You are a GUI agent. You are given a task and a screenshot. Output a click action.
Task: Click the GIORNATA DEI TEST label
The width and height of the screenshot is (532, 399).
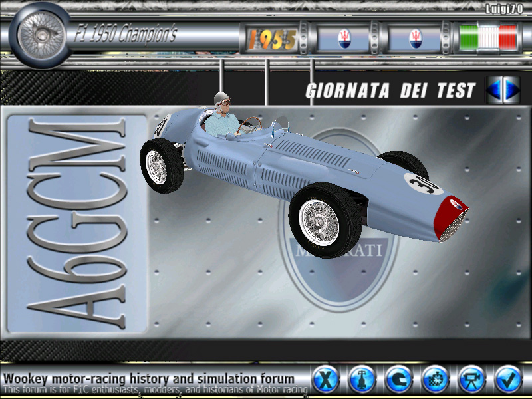coord(390,90)
